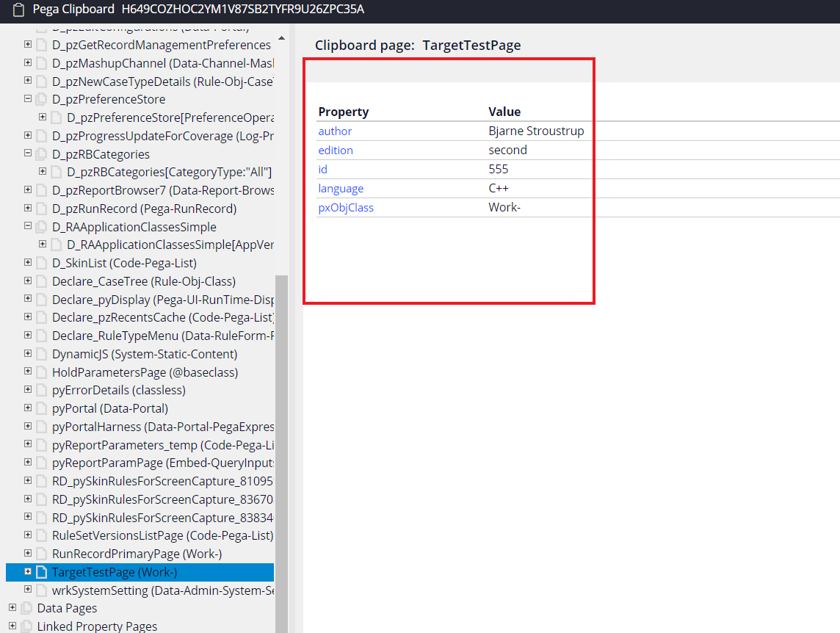Click page icon of RunRecordPrimaryPage

point(41,554)
